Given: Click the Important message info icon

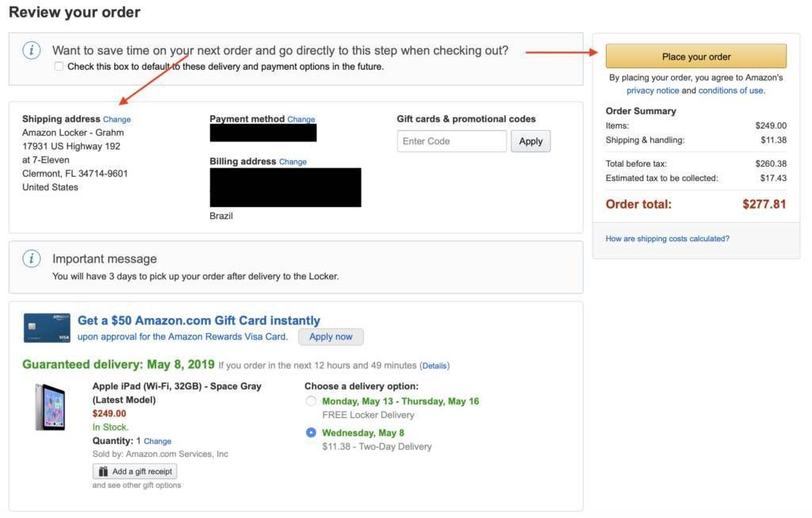Looking at the screenshot, I should [x=32, y=259].
